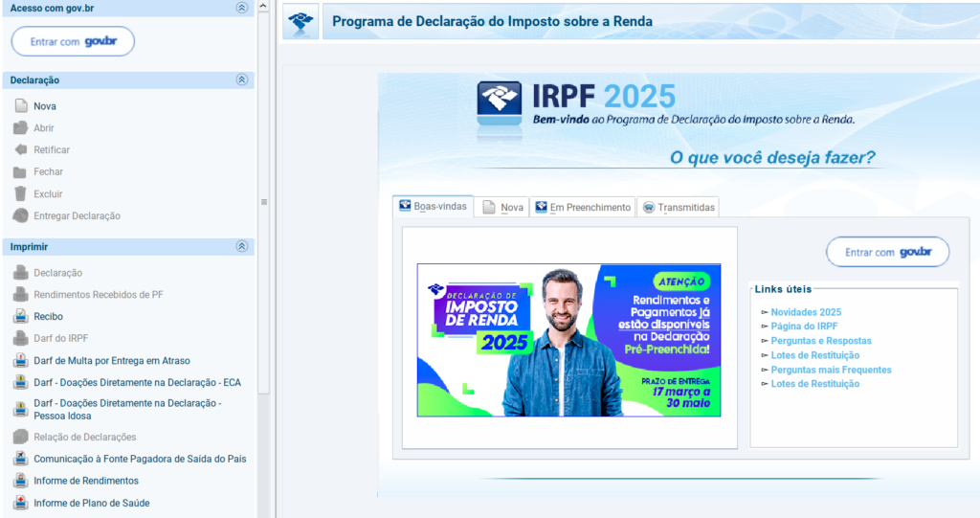Click the Darf de Multa por Entrega icon
980x518 pixels.
pos(21,360)
